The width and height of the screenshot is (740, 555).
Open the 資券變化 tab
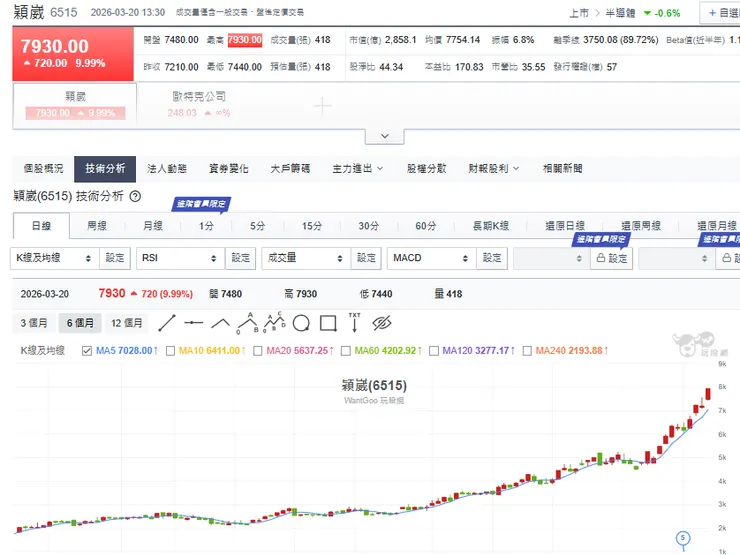coord(228,168)
